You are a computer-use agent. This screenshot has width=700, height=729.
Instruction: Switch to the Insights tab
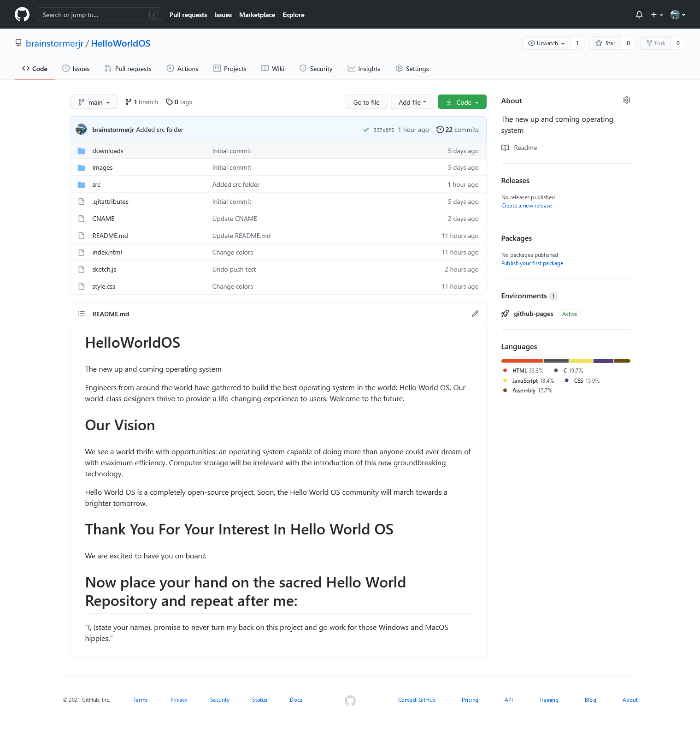[x=364, y=69]
